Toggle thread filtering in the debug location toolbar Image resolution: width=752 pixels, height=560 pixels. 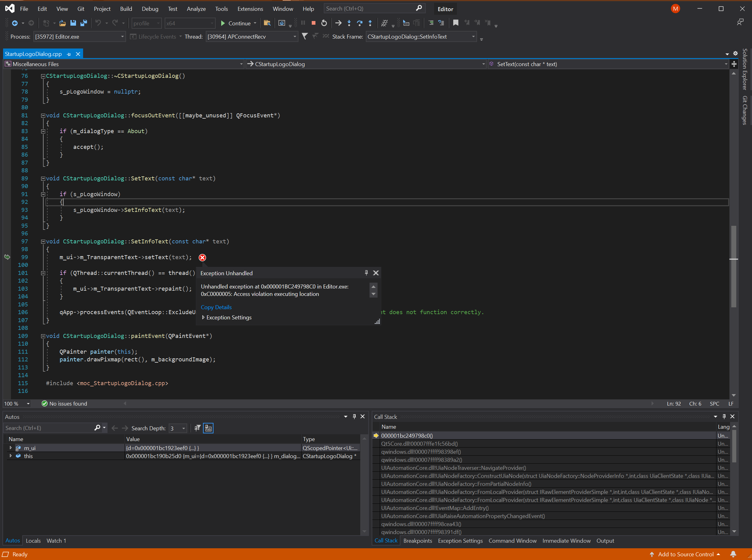coord(304,36)
